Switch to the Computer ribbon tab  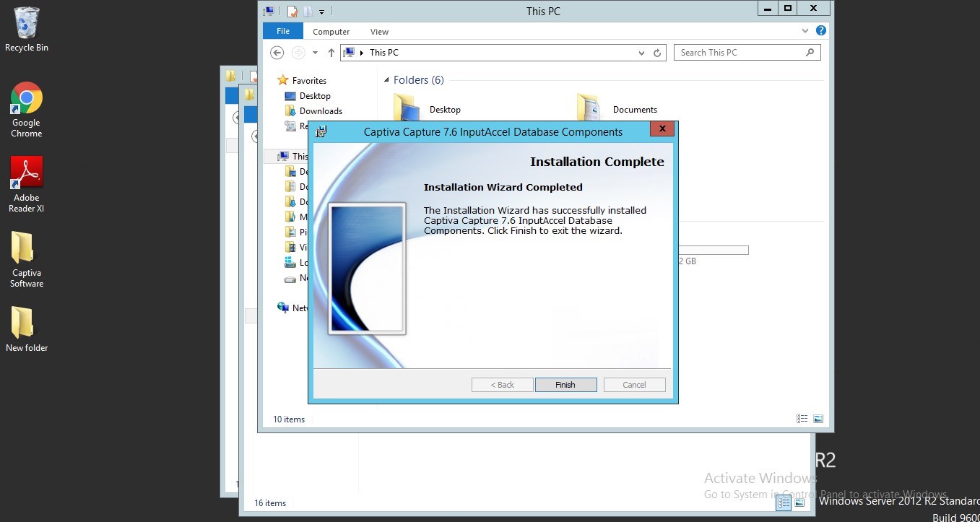(x=331, y=31)
